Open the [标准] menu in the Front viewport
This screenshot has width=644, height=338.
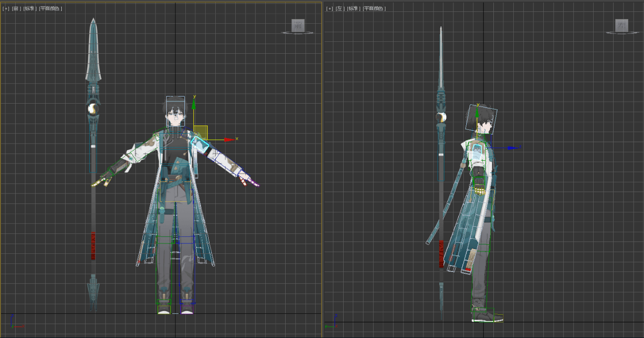tap(30, 9)
